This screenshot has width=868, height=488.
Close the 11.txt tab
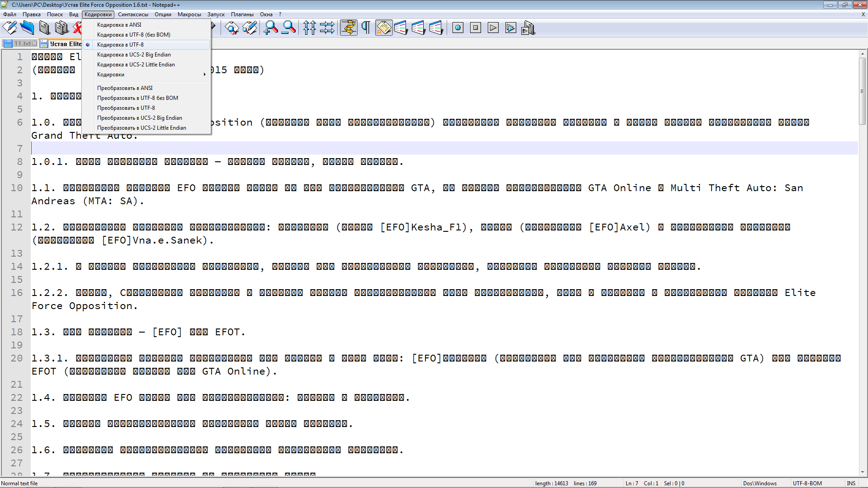(x=34, y=43)
